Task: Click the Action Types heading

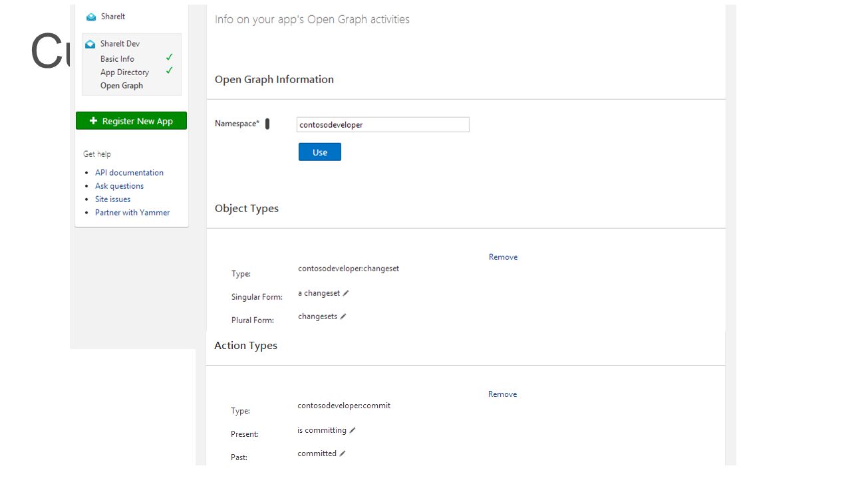Action: coord(245,346)
